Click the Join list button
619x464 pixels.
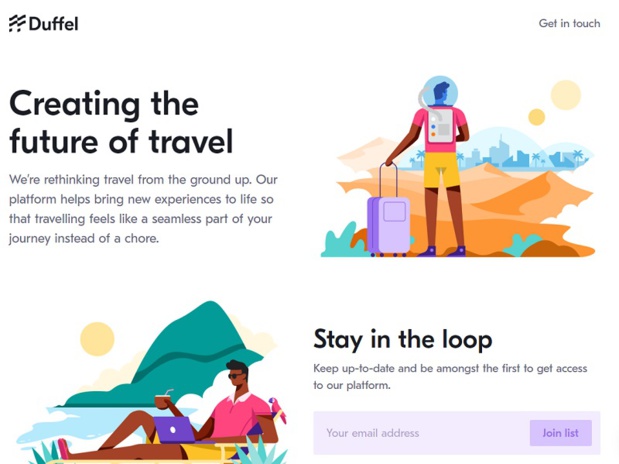tap(561, 433)
